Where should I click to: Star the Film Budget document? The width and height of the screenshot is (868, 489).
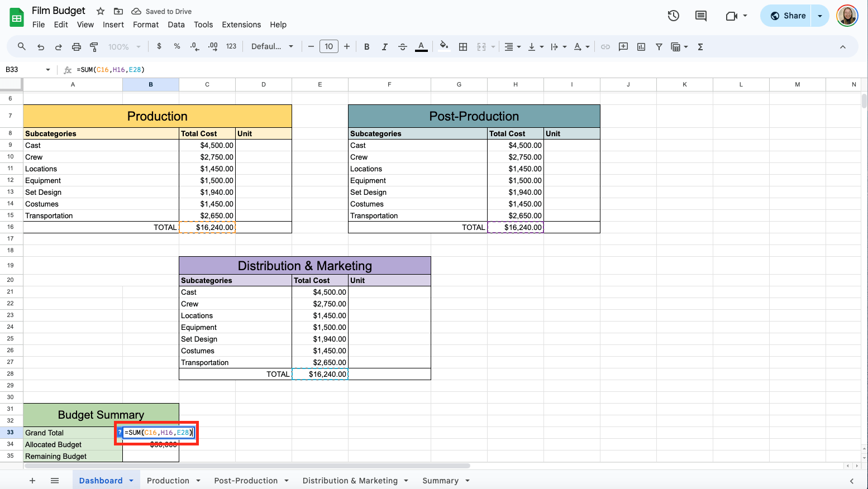pyautogui.click(x=101, y=11)
